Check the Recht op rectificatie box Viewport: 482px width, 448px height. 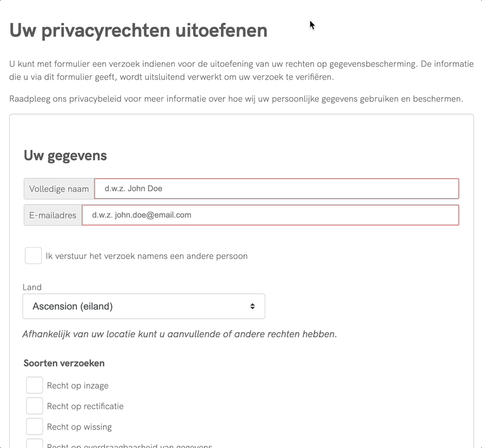click(35, 406)
